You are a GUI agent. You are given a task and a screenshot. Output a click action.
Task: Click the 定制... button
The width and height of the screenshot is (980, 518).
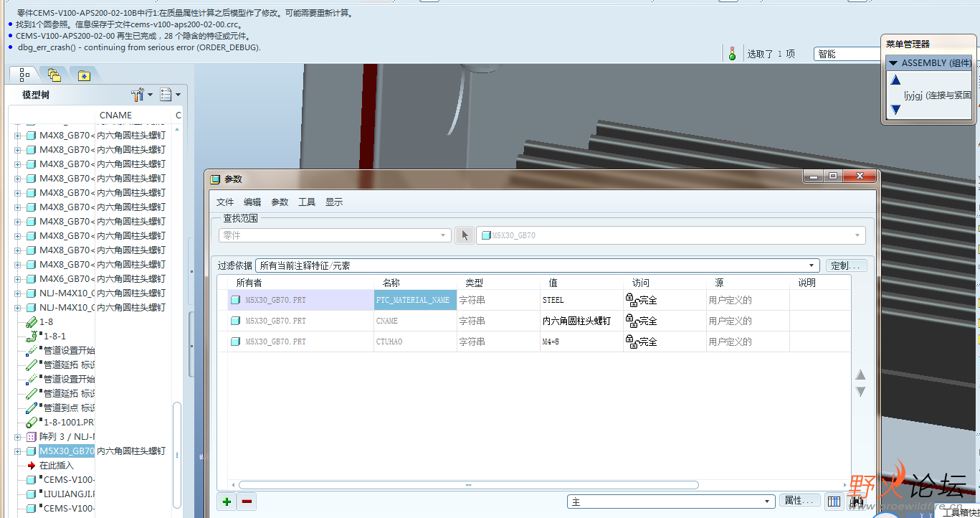[x=847, y=265]
